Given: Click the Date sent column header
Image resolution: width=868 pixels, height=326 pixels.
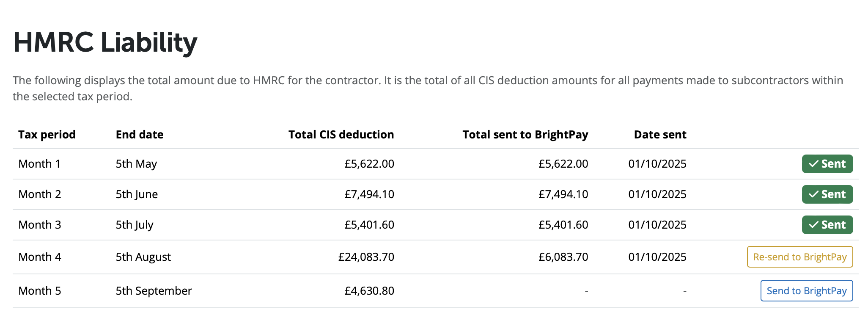Looking at the screenshot, I should click(x=660, y=135).
